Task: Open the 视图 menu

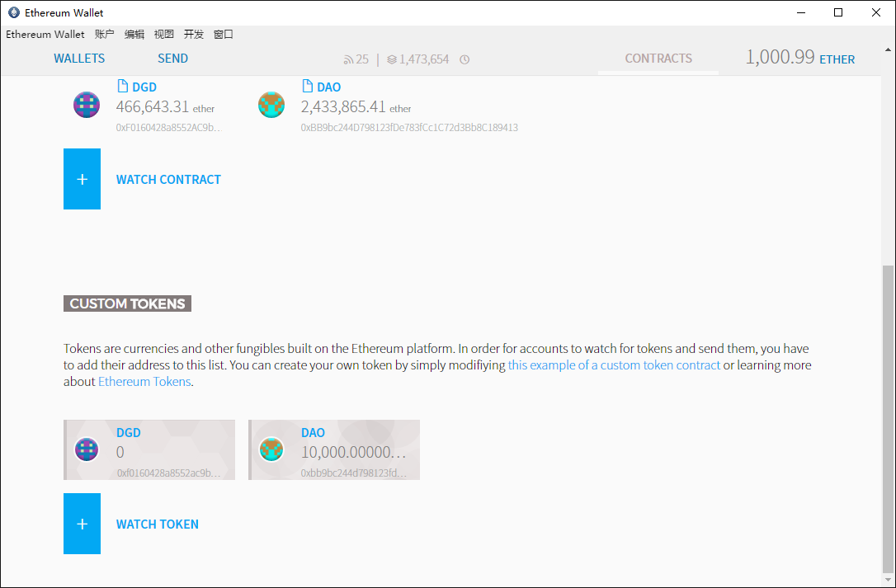Action: pos(164,35)
